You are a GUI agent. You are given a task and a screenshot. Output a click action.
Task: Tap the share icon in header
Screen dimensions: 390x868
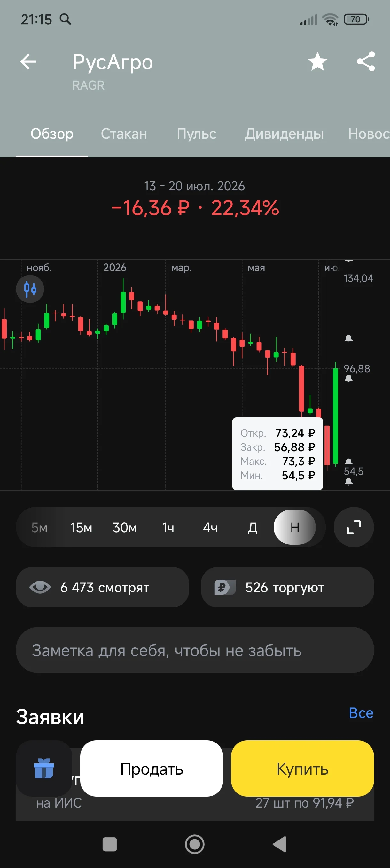(x=366, y=61)
